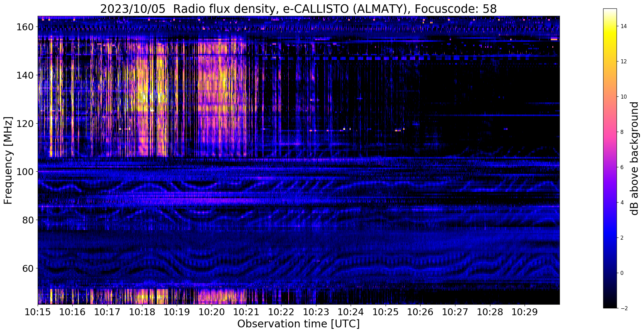Click the colorbar tick value 8
644x333 pixels.
tap(622, 132)
